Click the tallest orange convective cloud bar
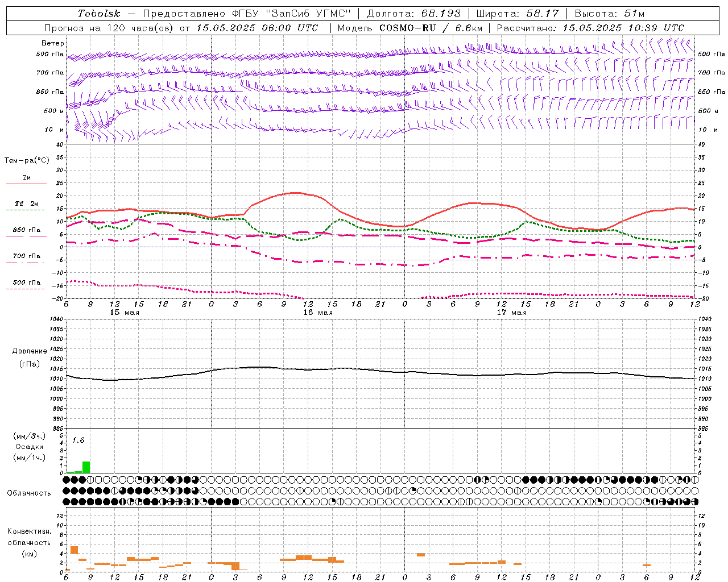 tap(74, 550)
